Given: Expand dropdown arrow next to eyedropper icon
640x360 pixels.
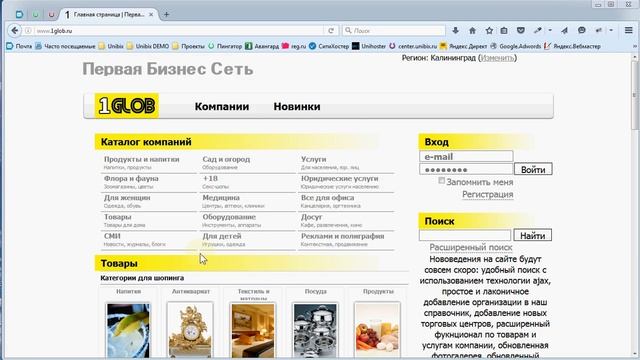Looking at the screenshot, I should (550, 31).
